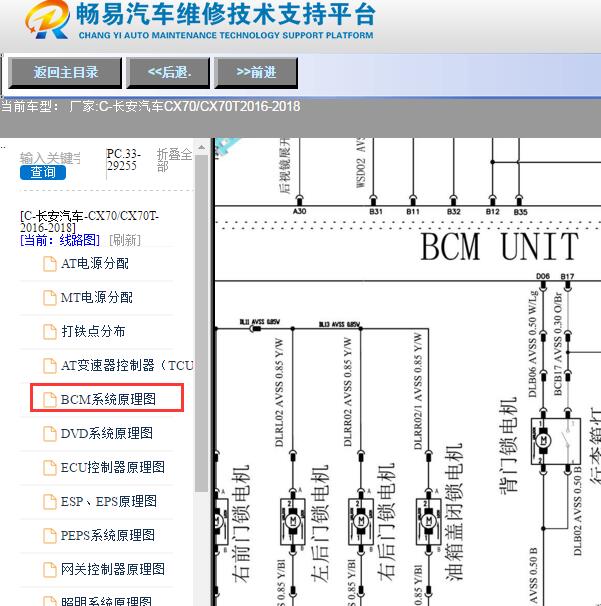
Task: Click file icon beside AT电源分配
Action: pyautogui.click(x=50, y=264)
